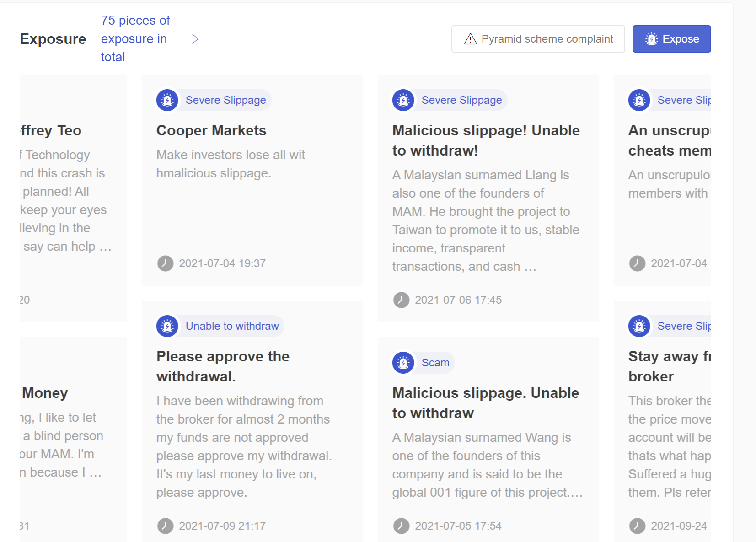Screen dimensions: 756x542
Task: Click alarm icon on Malicious slippage! Unable to withdraw! card
Action: point(403,100)
